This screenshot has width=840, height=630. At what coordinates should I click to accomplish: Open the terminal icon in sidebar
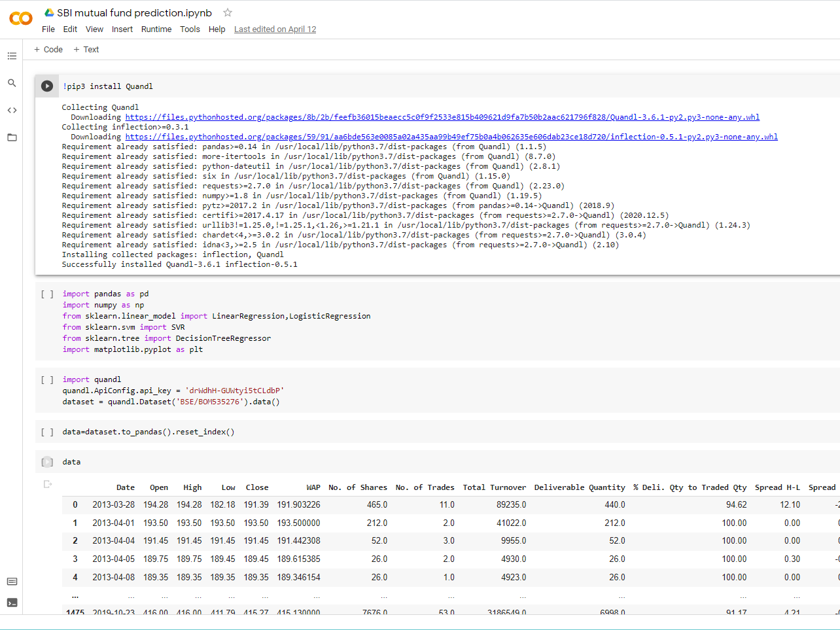(x=12, y=603)
